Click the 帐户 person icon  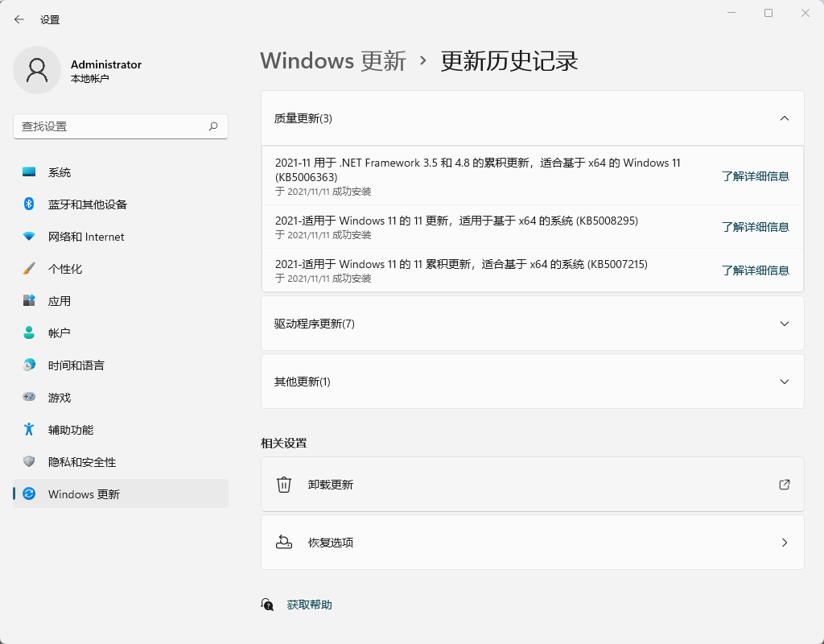click(x=29, y=332)
